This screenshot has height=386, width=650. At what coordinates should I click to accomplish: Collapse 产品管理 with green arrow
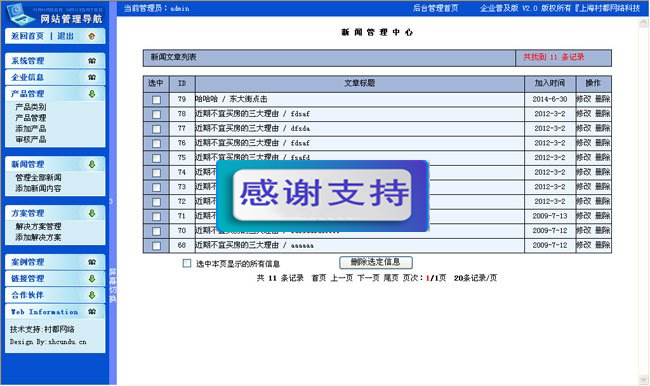point(92,94)
